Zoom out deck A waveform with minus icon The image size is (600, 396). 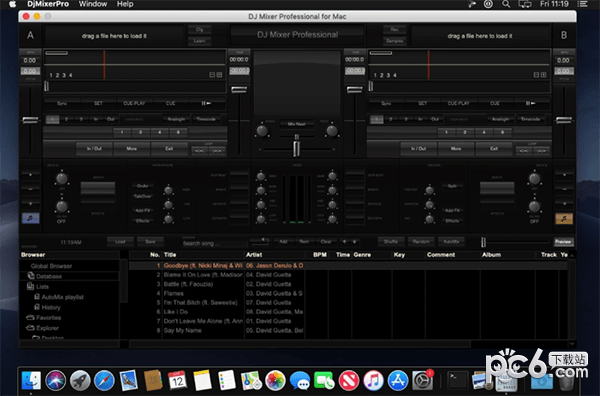tap(212, 75)
